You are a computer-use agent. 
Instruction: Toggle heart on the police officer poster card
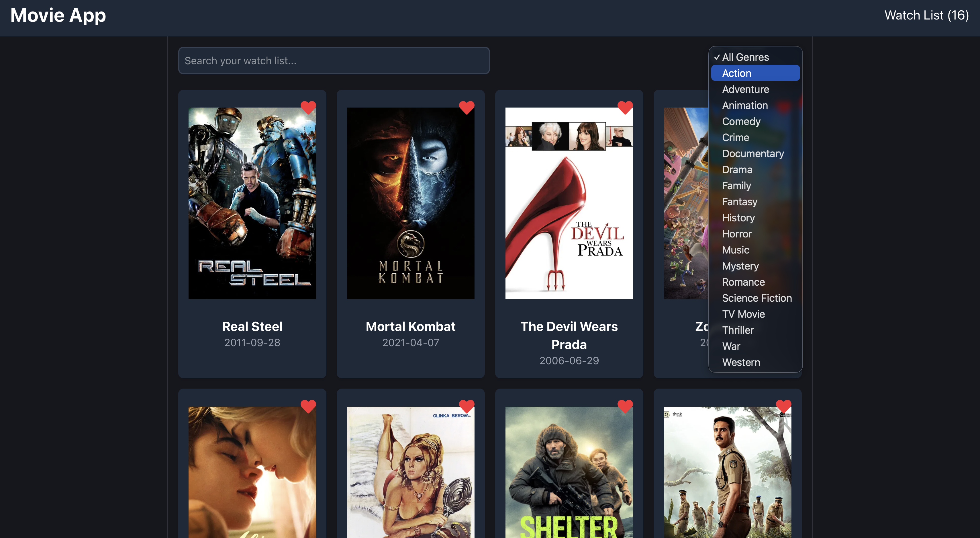point(783,407)
